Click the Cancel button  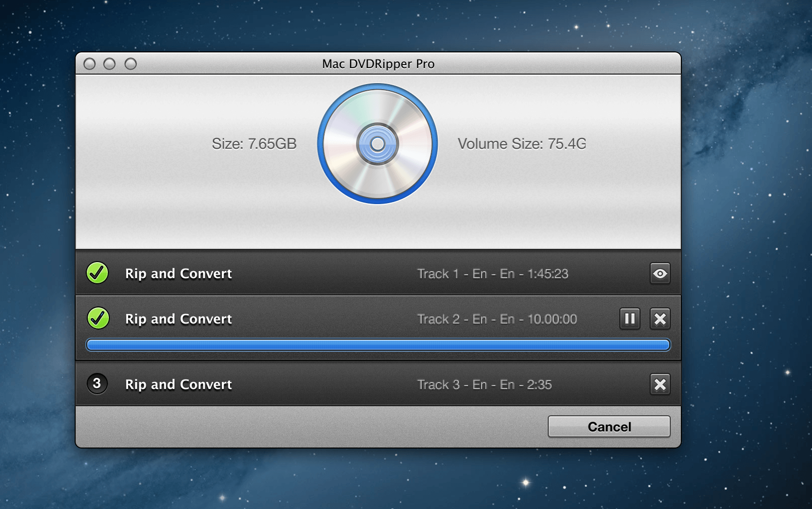tap(609, 427)
